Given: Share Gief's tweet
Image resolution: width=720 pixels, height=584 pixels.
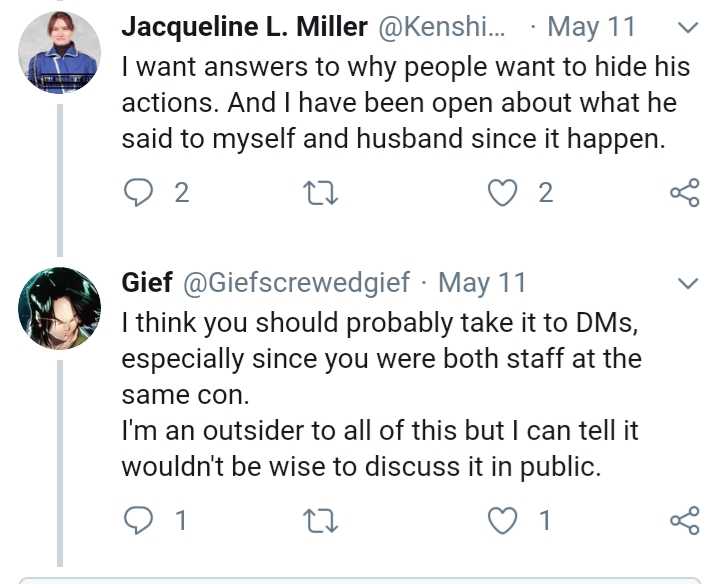Looking at the screenshot, I should coord(685,520).
